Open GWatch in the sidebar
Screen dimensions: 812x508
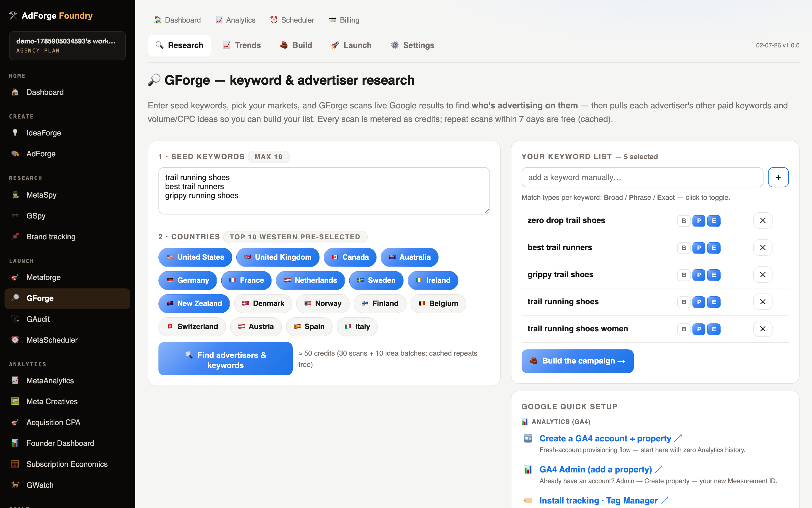click(67, 485)
